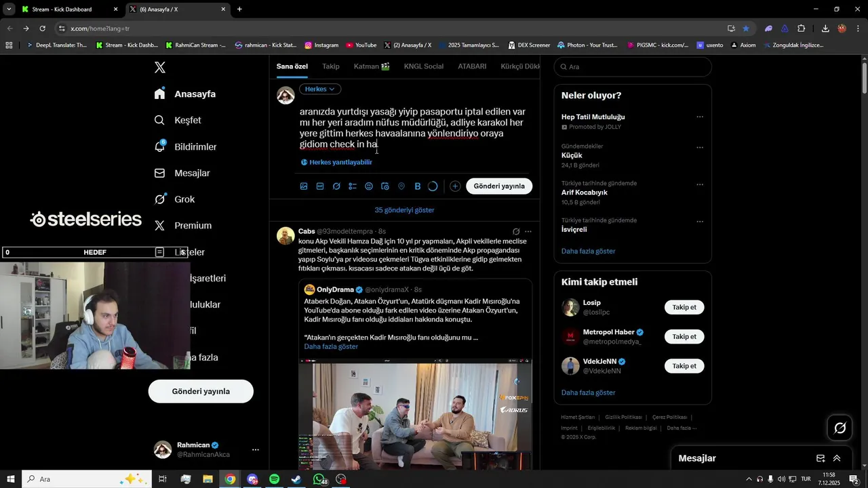Install app icon in address bar
Image resolution: width=868 pixels, height=488 pixels.
pyautogui.click(x=731, y=28)
